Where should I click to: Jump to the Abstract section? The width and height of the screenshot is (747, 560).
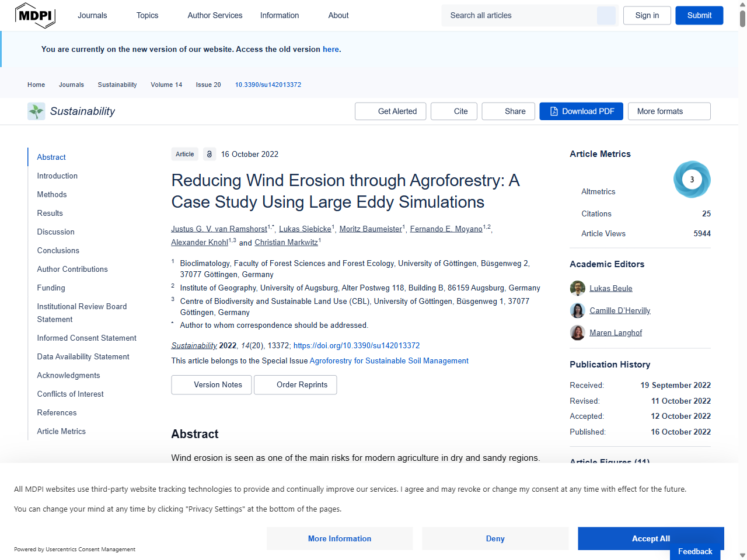(x=51, y=157)
